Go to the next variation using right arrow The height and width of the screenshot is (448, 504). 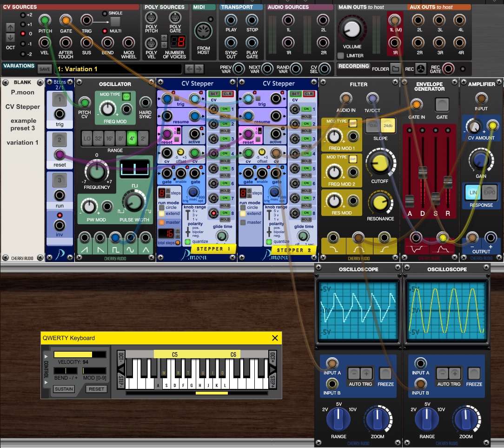(x=199, y=69)
